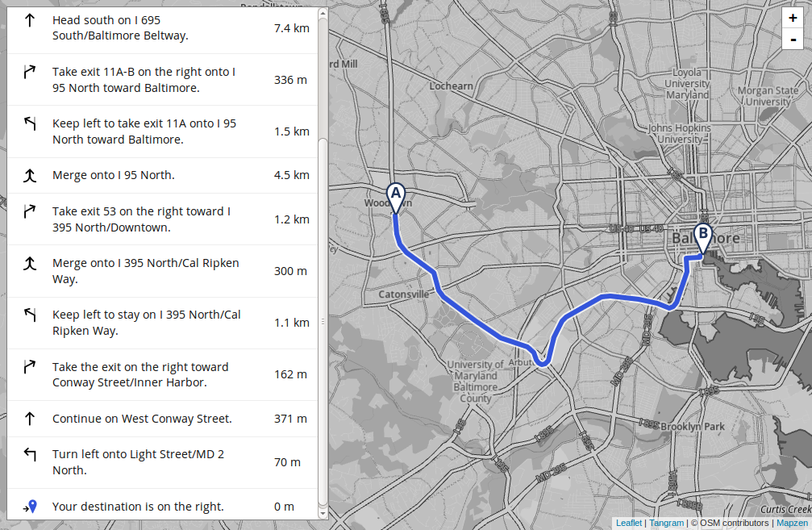Click the exit-right icon for exit 53 step
812x530 pixels.
30,211
